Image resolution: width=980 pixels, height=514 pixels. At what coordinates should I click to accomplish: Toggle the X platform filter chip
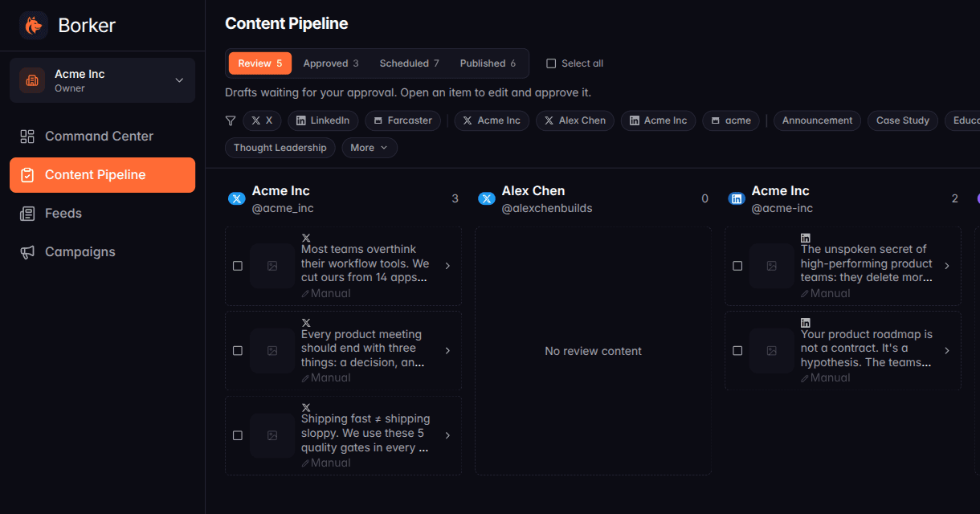[262, 120]
